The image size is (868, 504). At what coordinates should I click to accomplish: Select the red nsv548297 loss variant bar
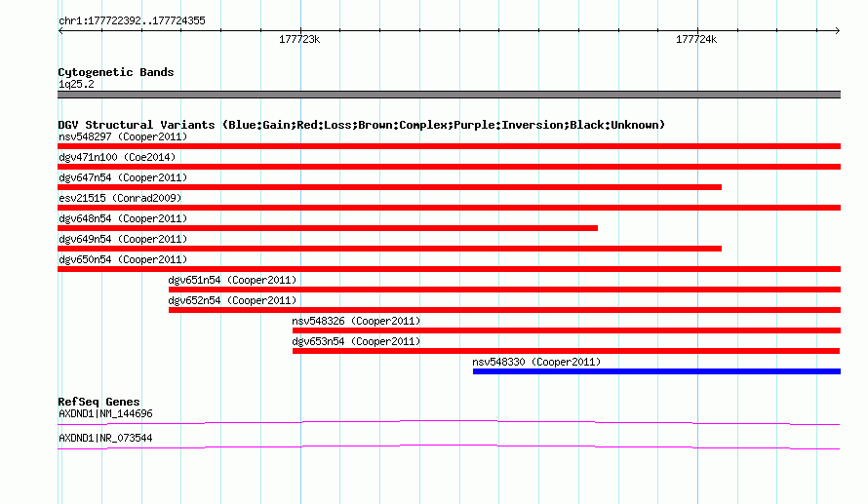tap(449, 146)
